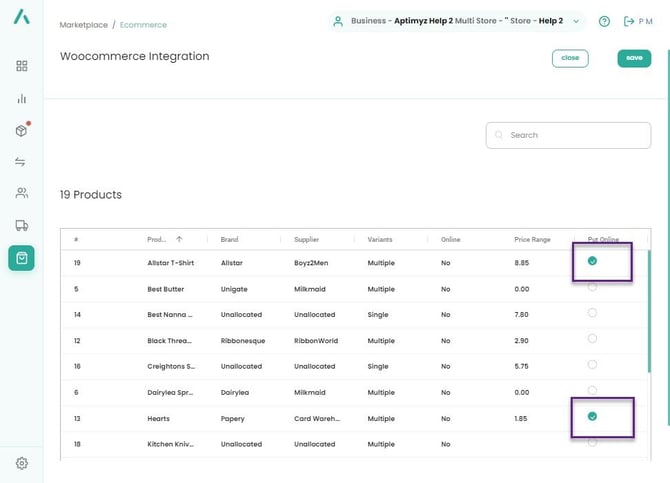Go to Marketplace breadcrumb
The image size is (670, 483).
click(84, 24)
